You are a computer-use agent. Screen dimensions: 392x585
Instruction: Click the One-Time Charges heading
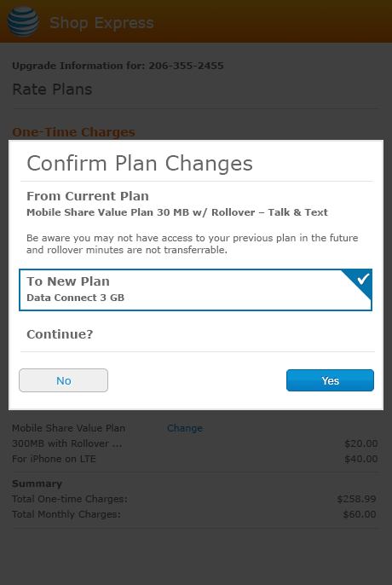pyautogui.click(x=73, y=132)
